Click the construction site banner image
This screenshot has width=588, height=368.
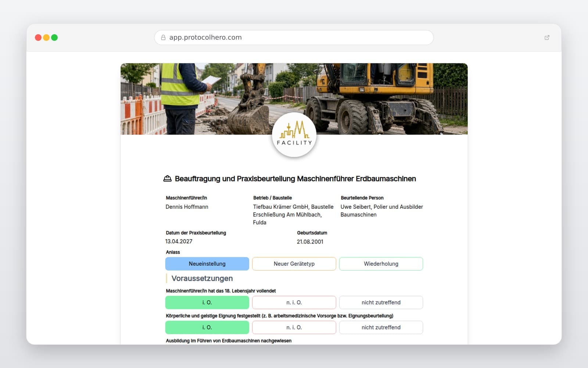294,99
